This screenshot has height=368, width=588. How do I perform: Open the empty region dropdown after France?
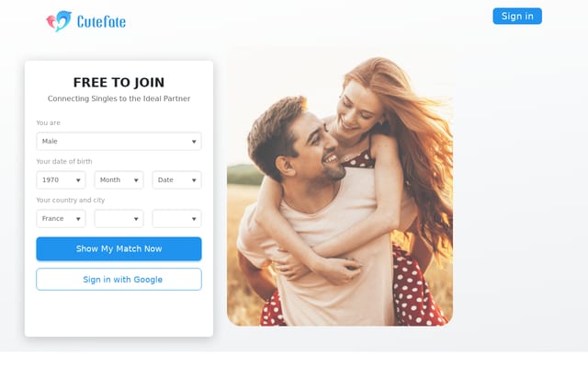119,219
